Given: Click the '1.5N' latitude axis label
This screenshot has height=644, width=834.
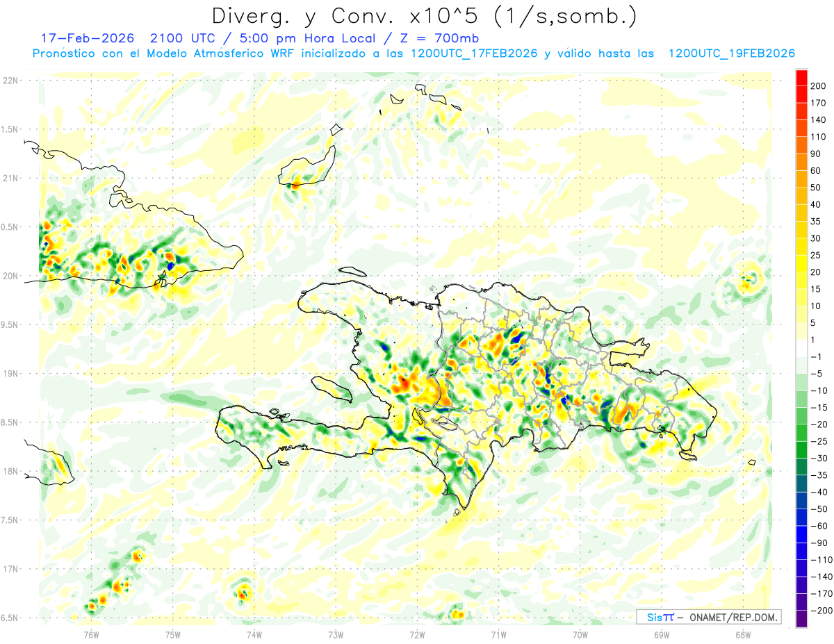Looking at the screenshot, I should [10, 129].
